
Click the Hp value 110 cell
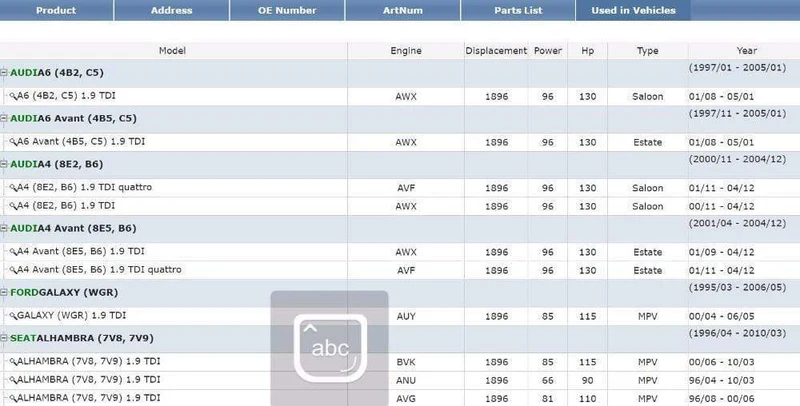(588, 399)
